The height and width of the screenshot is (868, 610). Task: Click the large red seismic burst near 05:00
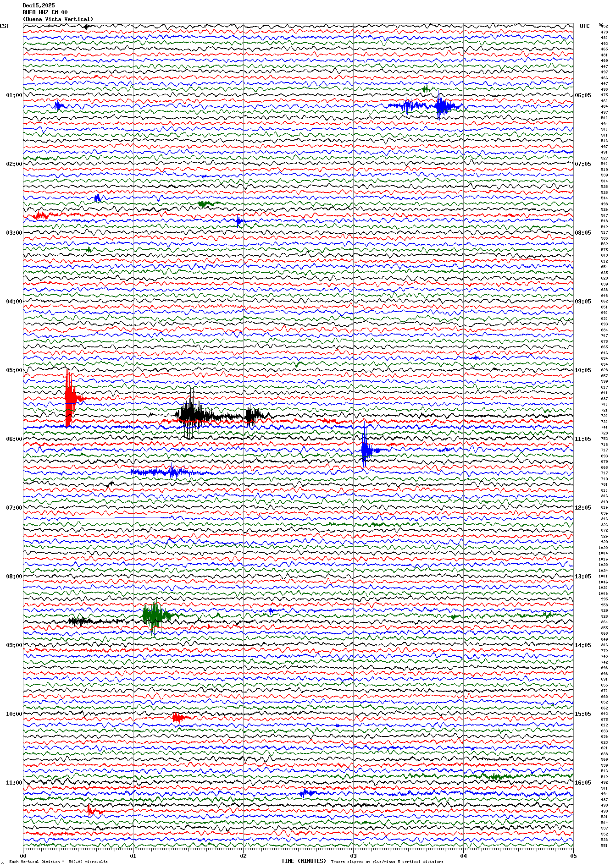(x=69, y=397)
